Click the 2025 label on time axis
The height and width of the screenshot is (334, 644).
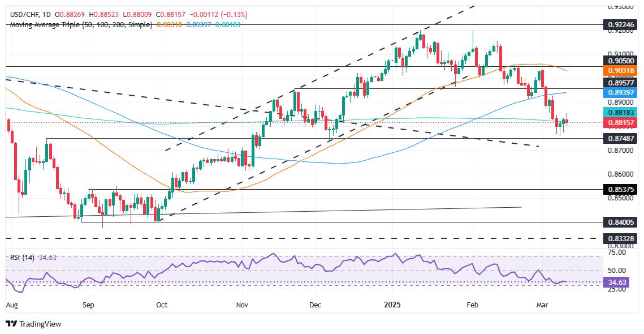(392, 306)
